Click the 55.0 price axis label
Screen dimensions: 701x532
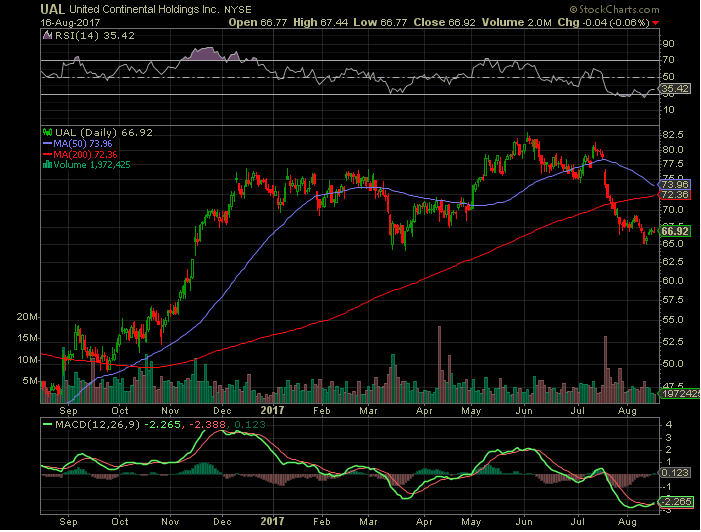[673, 320]
